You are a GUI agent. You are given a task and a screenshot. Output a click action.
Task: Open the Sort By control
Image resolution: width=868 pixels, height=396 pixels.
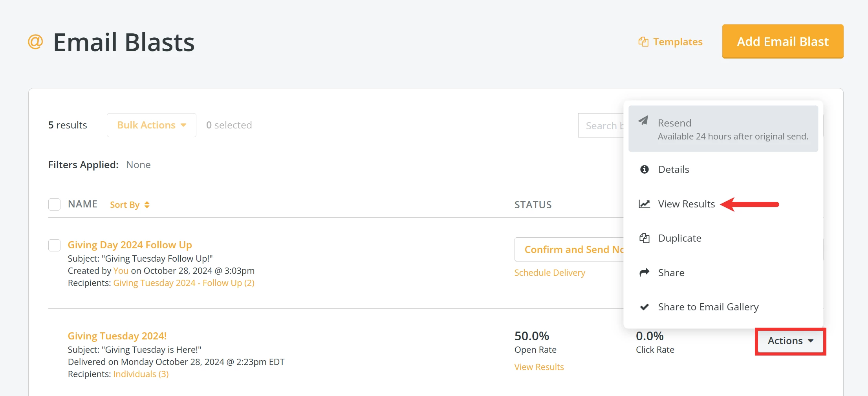pos(126,205)
